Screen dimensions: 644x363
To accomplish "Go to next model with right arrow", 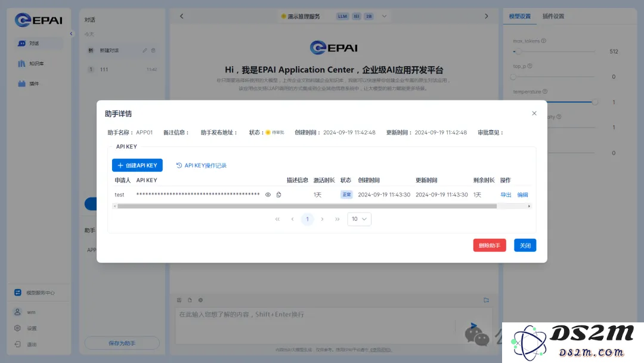I will pyautogui.click(x=487, y=16).
